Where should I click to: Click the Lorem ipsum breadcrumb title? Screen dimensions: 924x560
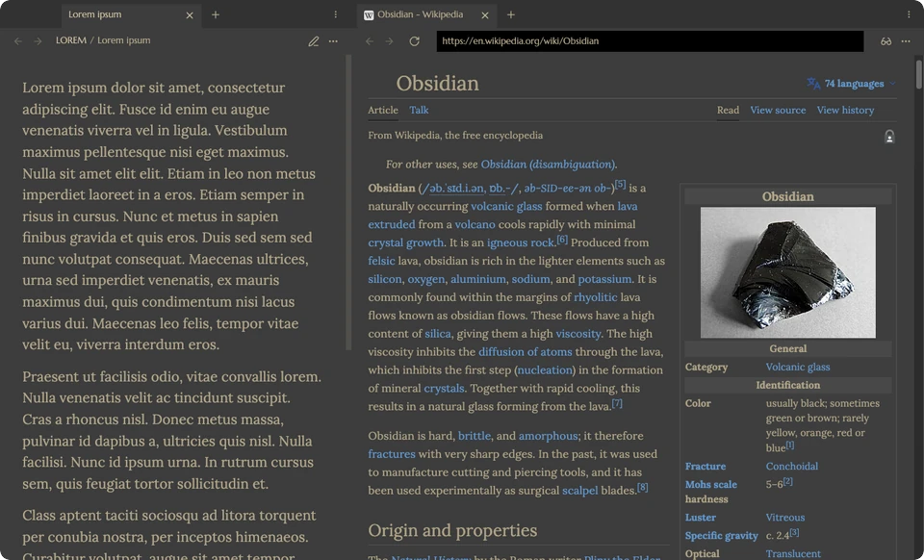[124, 40]
